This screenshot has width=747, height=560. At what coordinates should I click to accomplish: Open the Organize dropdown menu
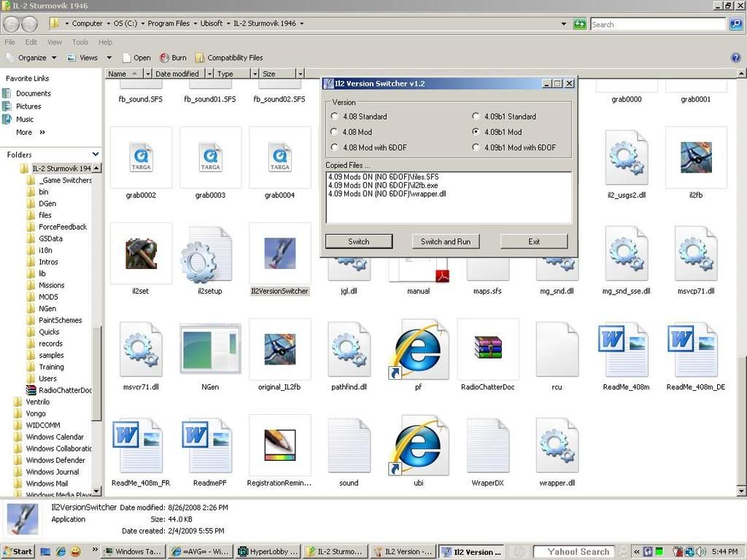(x=31, y=58)
